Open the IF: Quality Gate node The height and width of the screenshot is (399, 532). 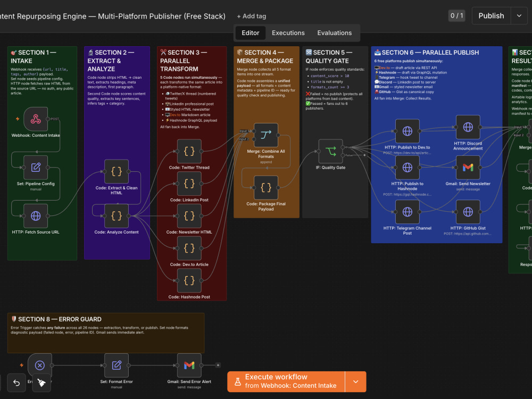[x=331, y=151]
